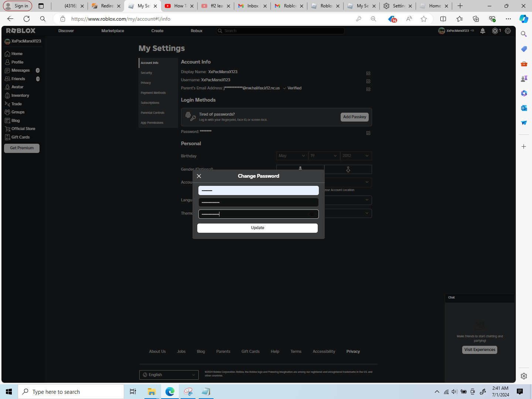Open the Help link in the footer
Screen dimensions: 532x399
pos(275,352)
